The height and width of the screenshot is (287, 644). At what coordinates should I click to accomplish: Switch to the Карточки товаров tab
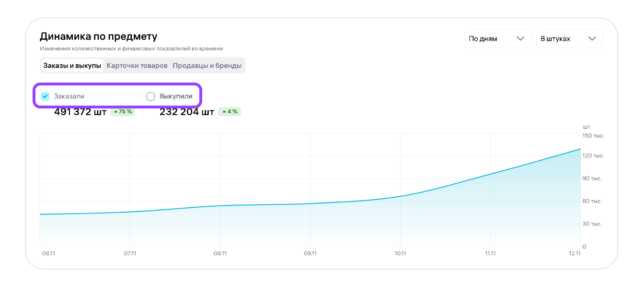[x=137, y=66]
